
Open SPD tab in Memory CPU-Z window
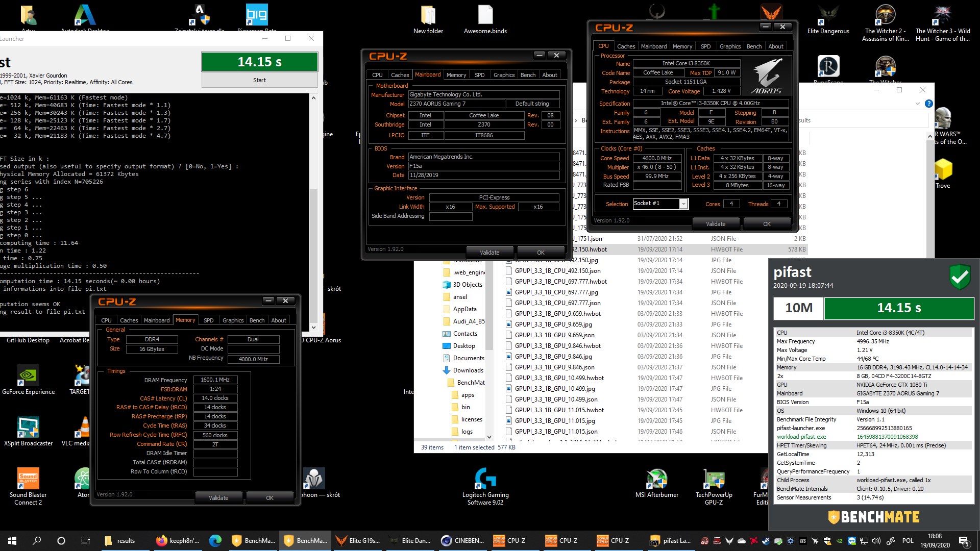tap(208, 320)
